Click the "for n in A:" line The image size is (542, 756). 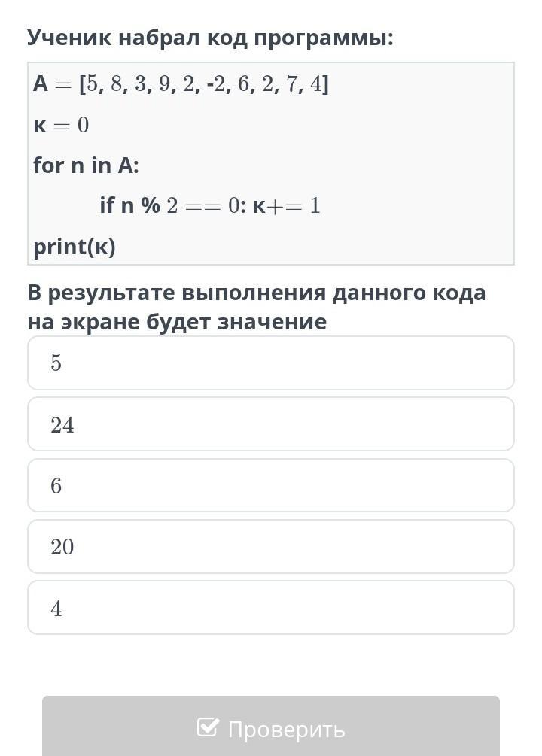(x=86, y=165)
